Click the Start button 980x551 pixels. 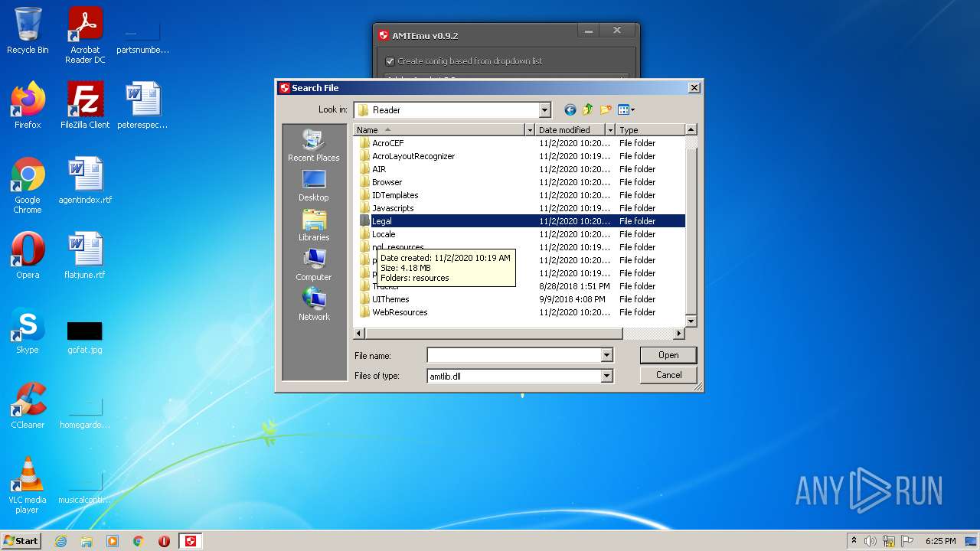[21, 541]
